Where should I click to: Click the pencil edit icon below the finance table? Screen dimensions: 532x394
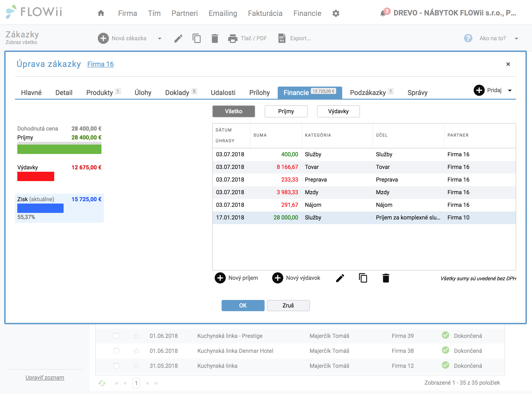click(340, 278)
